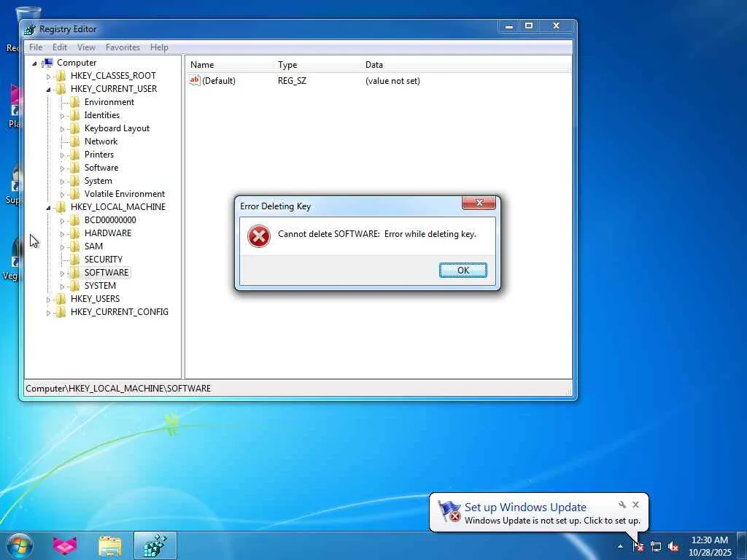Expand the Identities key arrow
The image size is (747, 560).
(62, 116)
